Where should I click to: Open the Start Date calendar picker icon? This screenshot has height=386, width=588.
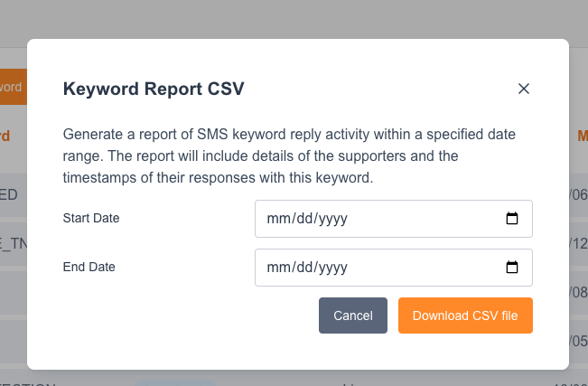coord(511,219)
